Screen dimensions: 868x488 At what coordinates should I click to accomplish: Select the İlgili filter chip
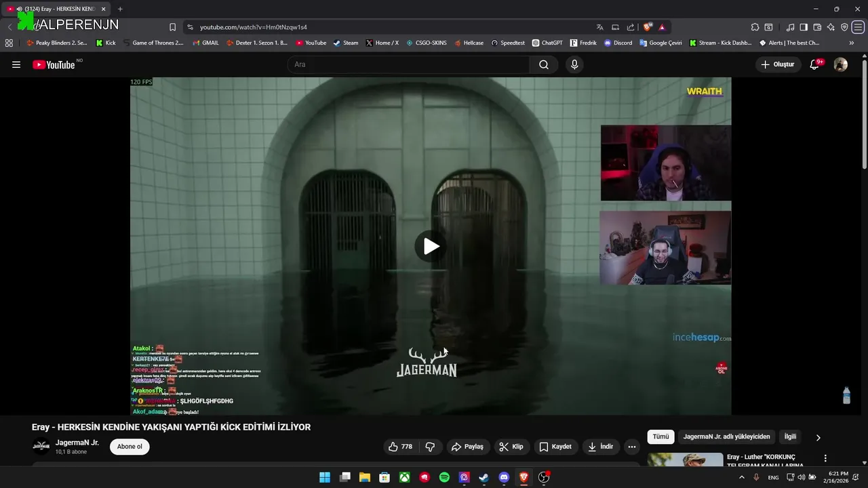coord(790,437)
